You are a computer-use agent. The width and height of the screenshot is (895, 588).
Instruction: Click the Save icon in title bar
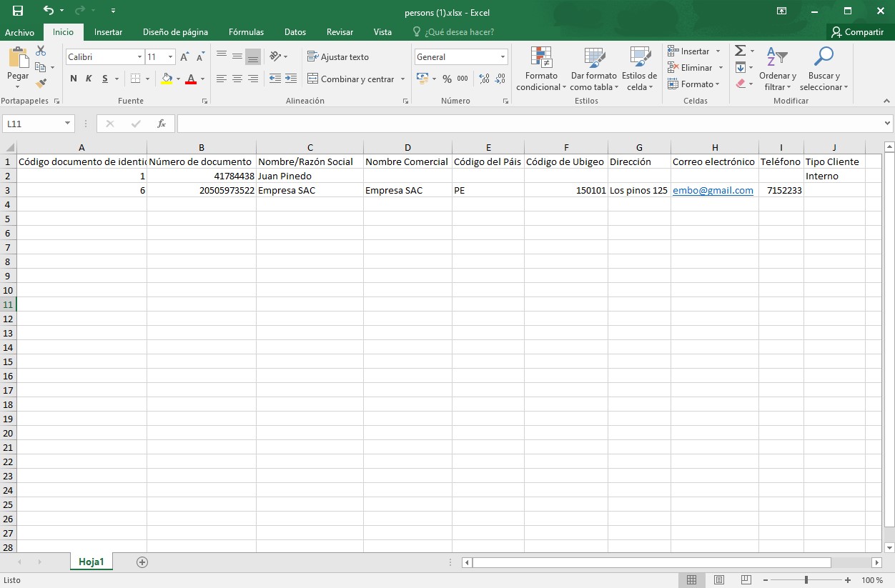(x=18, y=11)
